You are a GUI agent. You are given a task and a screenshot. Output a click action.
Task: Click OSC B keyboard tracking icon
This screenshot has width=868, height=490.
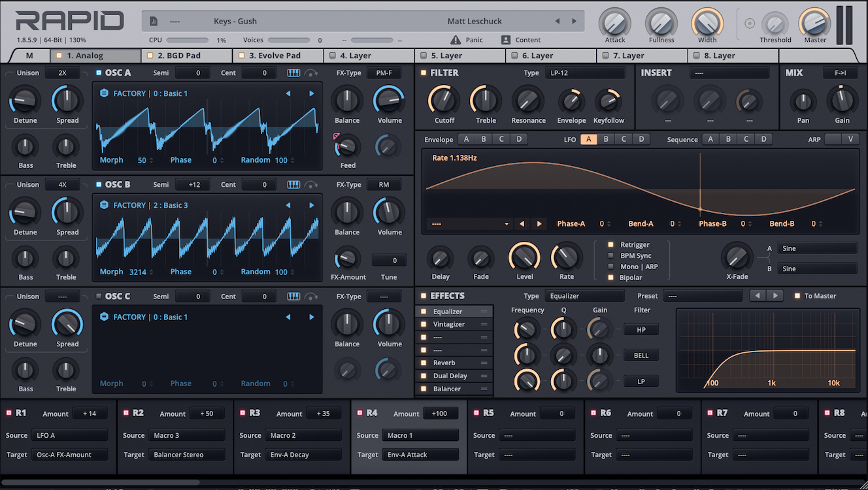(x=293, y=185)
